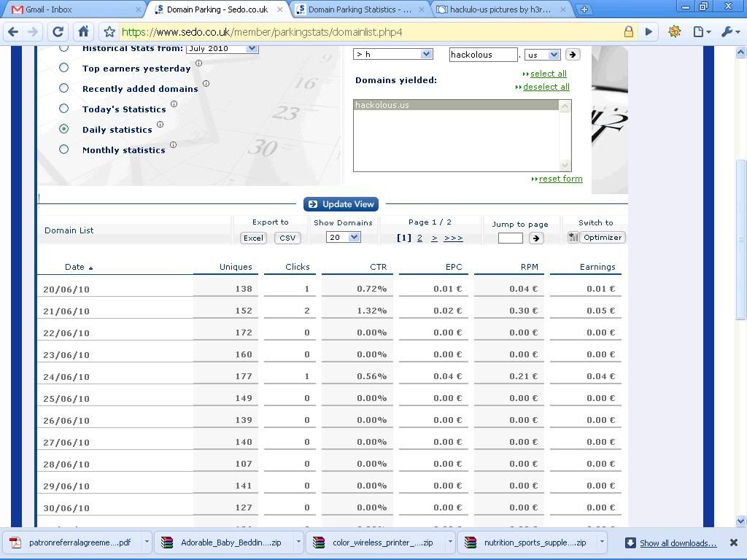Click the go arrow beside Jump to page

536,238
